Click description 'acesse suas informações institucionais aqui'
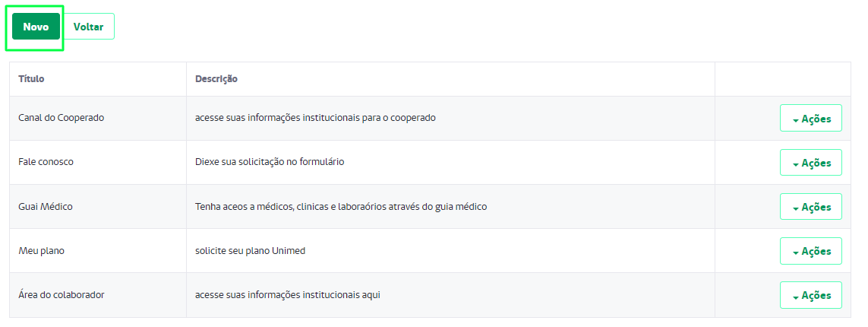 288,295
